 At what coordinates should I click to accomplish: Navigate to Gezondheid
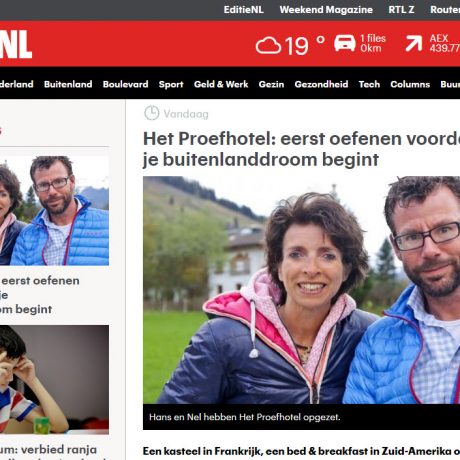(x=321, y=84)
